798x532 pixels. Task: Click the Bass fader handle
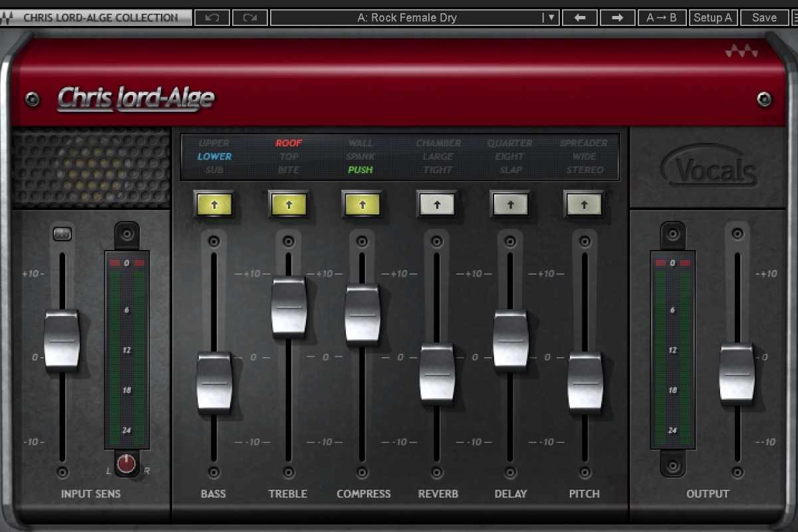tap(214, 382)
